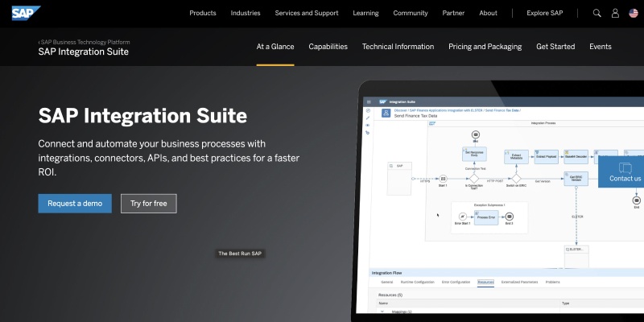
Task: Go to the Get Started tab
Action: pyautogui.click(x=555, y=47)
